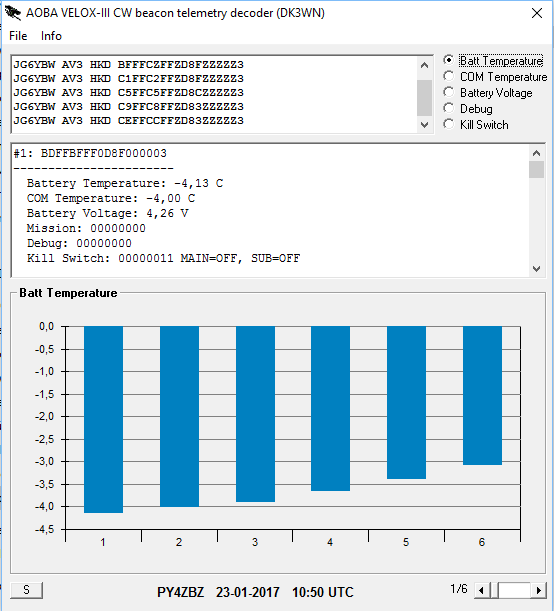Close the AOBA VELOX-III decoder window
Screen dimensions: 554x611
(x=537, y=13)
